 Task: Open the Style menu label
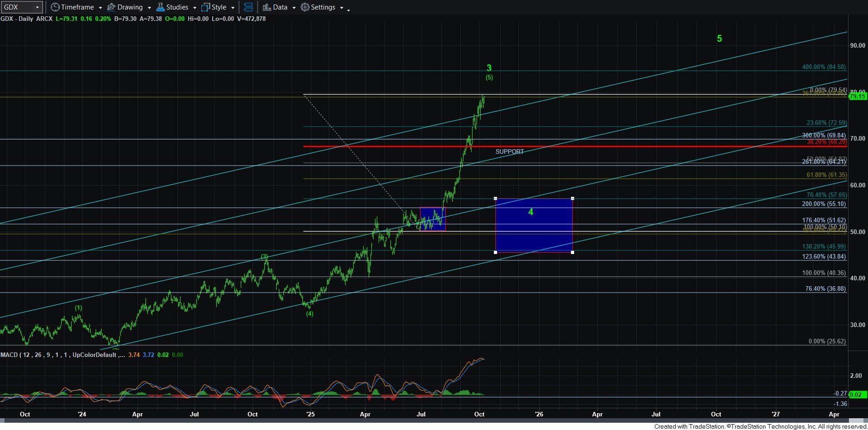pyautogui.click(x=219, y=7)
